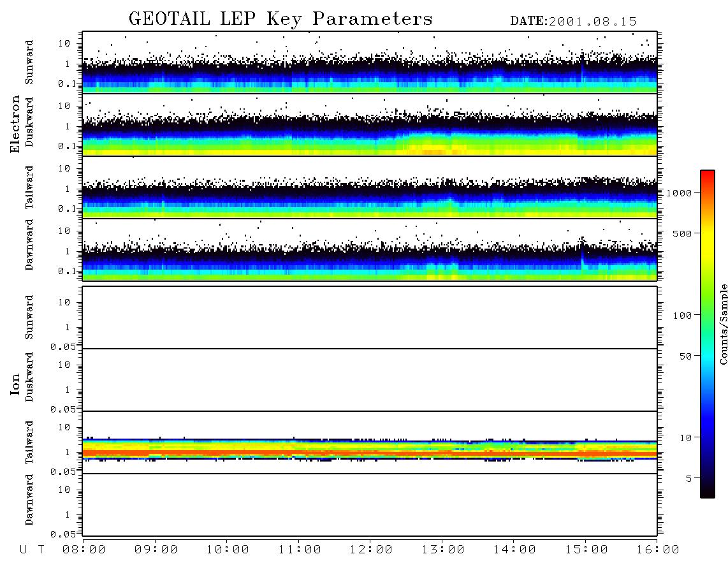The height and width of the screenshot is (561, 728).
Task: Select the 16:00 time tick label
Action: pyautogui.click(x=658, y=550)
